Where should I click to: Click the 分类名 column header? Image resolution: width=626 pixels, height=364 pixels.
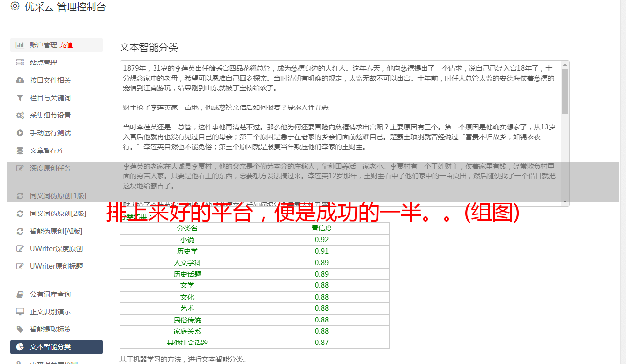pyautogui.click(x=187, y=228)
